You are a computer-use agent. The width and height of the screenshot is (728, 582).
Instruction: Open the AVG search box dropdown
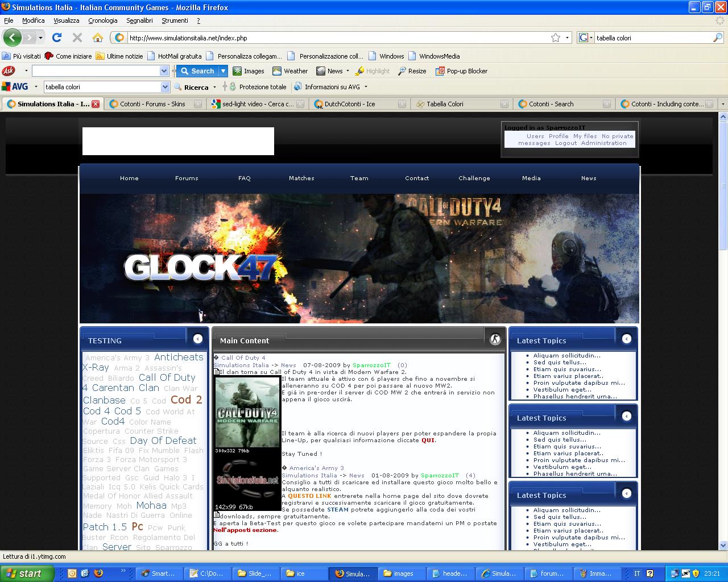tap(165, 87)
